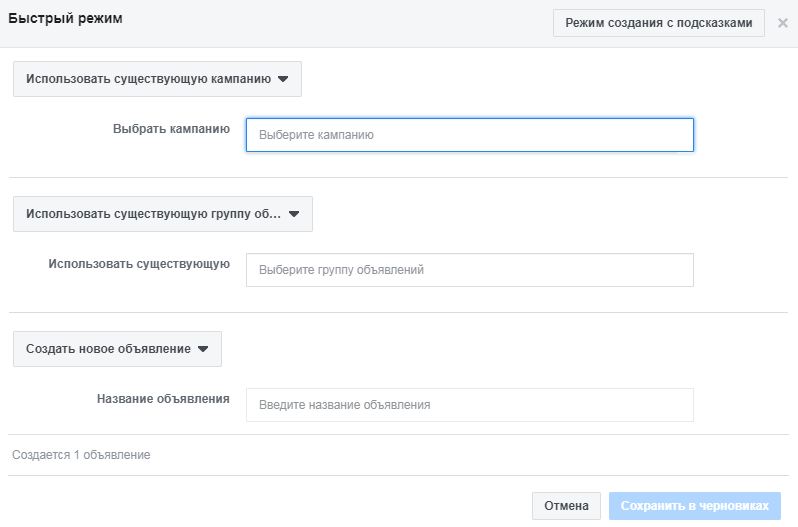Viewport: 798px width, 527px height.
Task: Close the Быстрый режим dialog with X
Action: click(783, 23)
